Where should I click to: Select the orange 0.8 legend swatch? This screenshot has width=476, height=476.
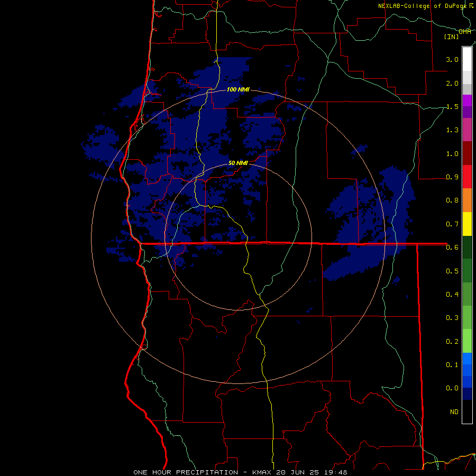tap(467, 200)
